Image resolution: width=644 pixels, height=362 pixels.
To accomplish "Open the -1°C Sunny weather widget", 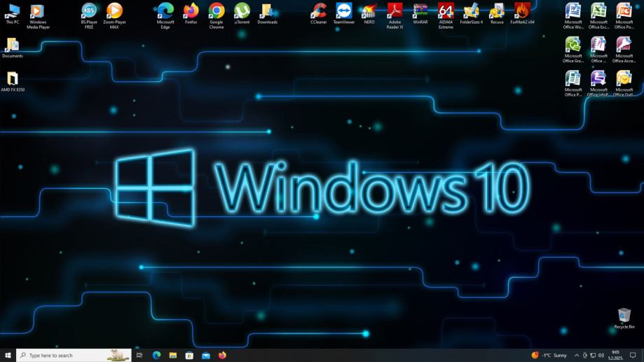I will [x=549, y=355].
